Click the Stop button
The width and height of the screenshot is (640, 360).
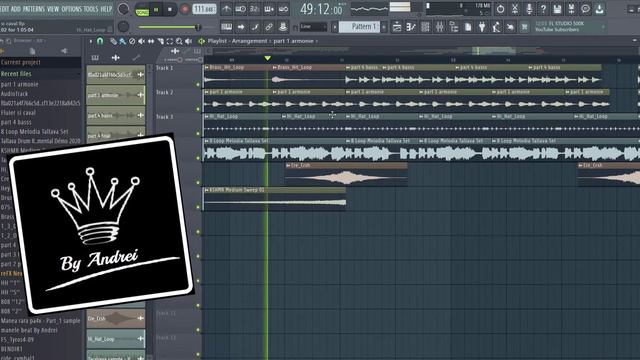click(170, 9)
